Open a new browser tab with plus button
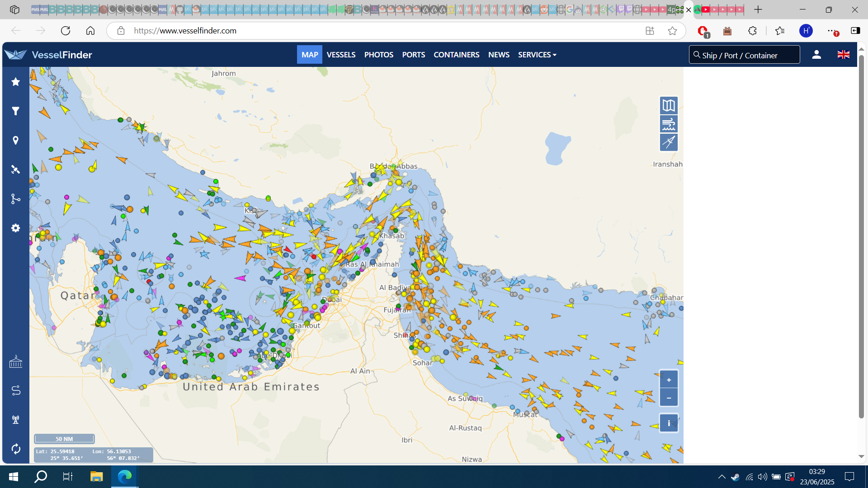This screenshot has width=868, height=488. click(x=758, y=9)
